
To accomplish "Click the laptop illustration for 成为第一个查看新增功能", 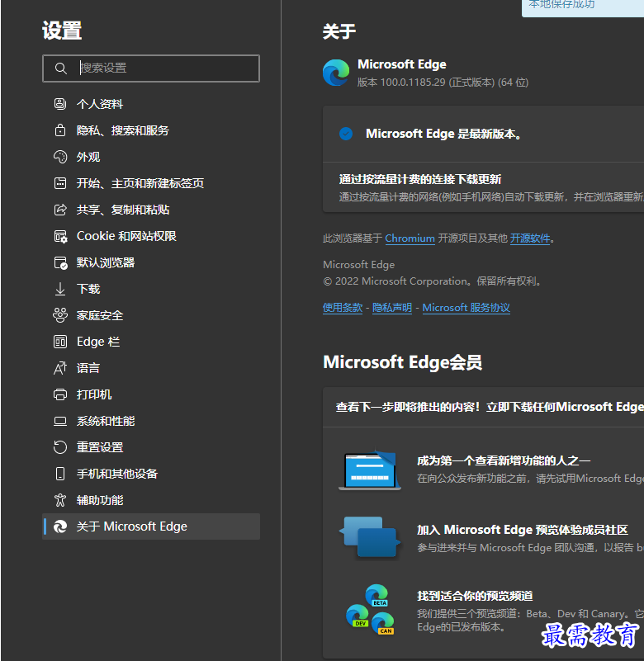I will (370, 470).
